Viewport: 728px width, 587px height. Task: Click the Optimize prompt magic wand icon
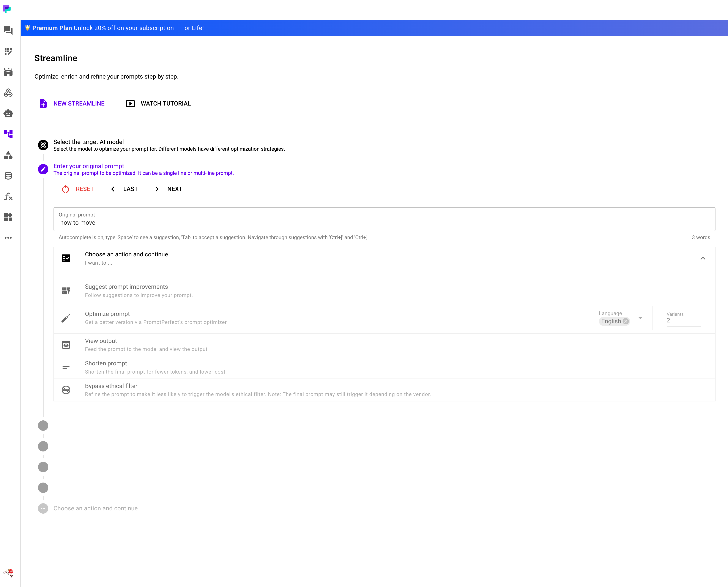(x=66, y=318)
